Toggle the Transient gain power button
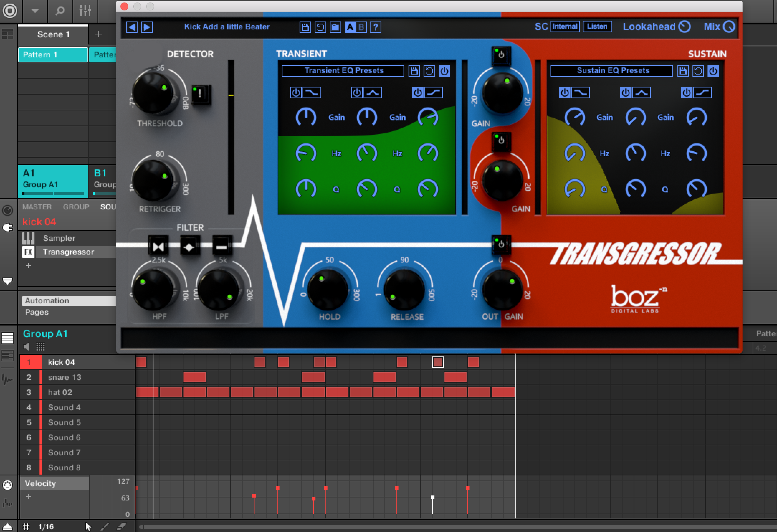Viewport: 777px width, 532px height. pos(501,55)
